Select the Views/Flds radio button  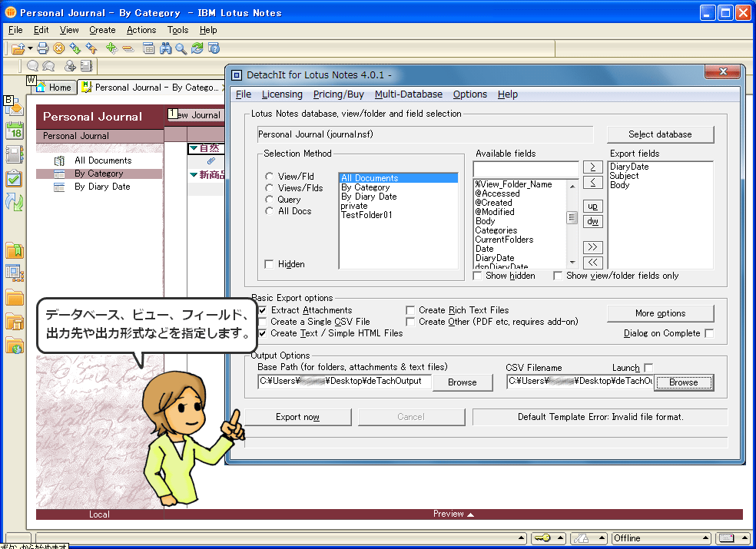pyautogui.click(x=270, y=188)
